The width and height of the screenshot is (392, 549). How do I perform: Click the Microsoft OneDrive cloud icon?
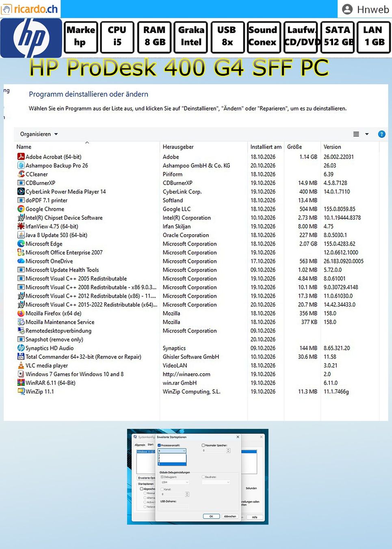coord(21,261)
